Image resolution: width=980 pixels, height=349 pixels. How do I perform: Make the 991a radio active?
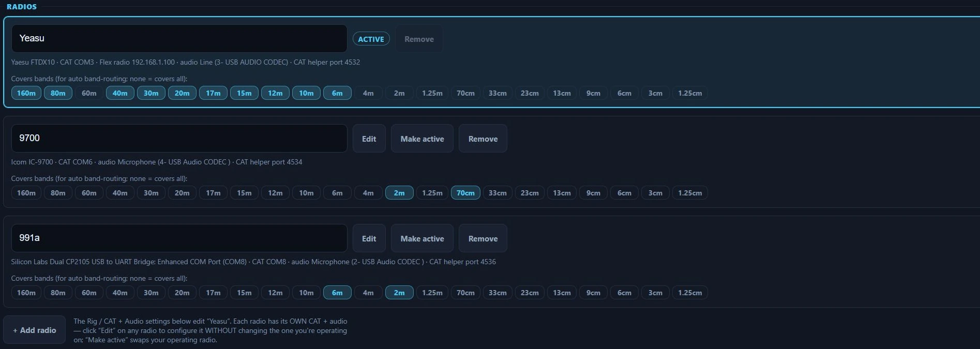coord(422,238)
